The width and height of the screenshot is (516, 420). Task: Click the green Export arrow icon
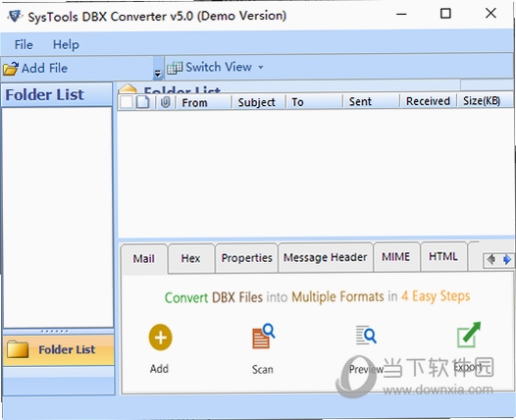pyautogui.click(x=469, y=335)
